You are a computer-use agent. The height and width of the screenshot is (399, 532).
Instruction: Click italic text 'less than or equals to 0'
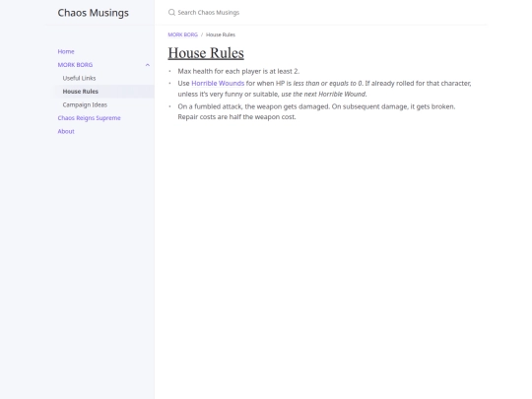327,83
